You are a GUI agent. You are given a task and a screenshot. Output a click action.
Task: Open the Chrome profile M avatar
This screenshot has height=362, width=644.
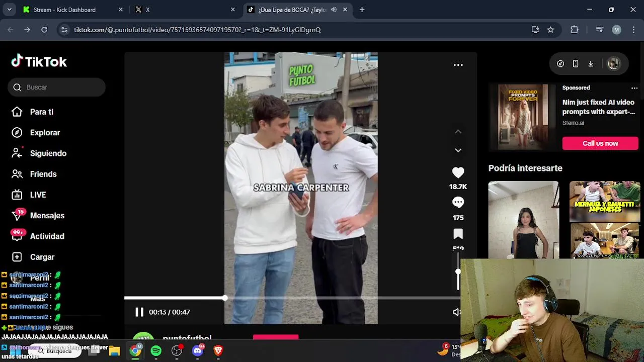coord(616,30)
